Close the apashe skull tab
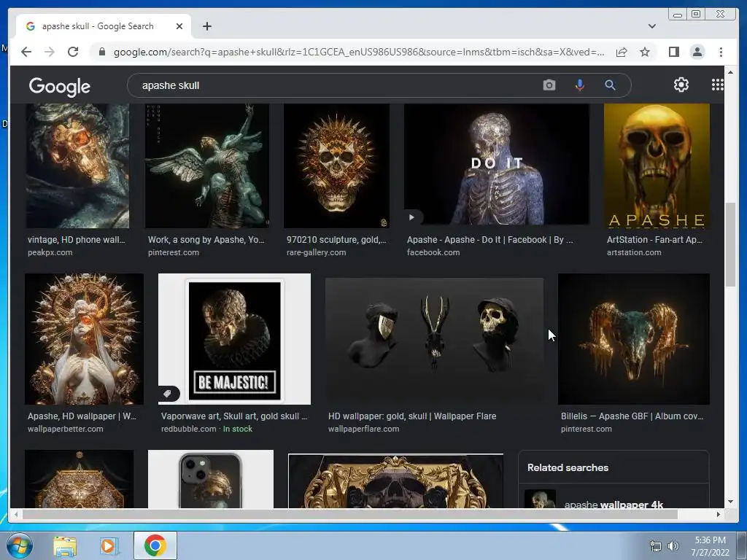Screen dimensions: 747x560 (179, 26)
